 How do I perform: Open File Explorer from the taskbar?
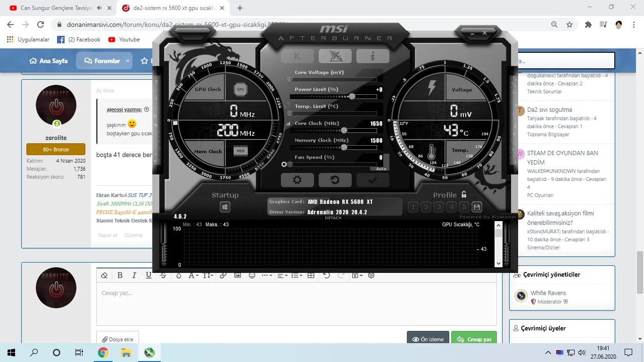(x=126, y=353)
